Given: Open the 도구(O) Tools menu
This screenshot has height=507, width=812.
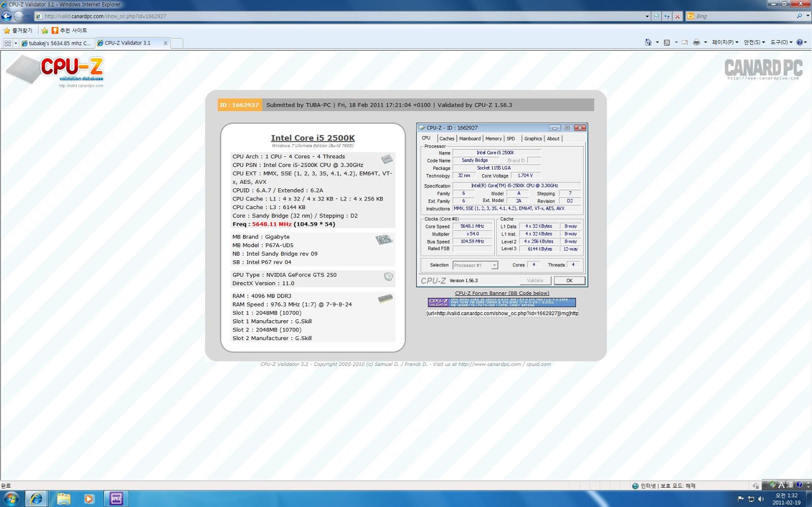Looking at the screenshot, I should click(782, 42).
